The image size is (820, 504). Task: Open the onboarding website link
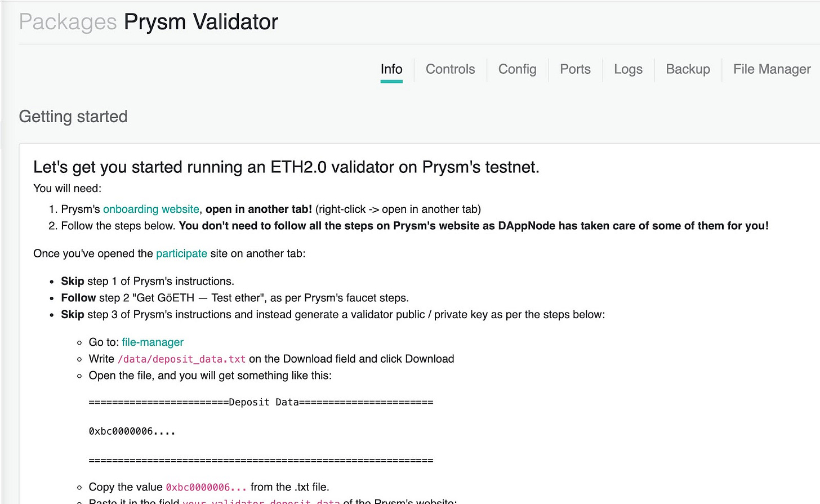point(151,209)
